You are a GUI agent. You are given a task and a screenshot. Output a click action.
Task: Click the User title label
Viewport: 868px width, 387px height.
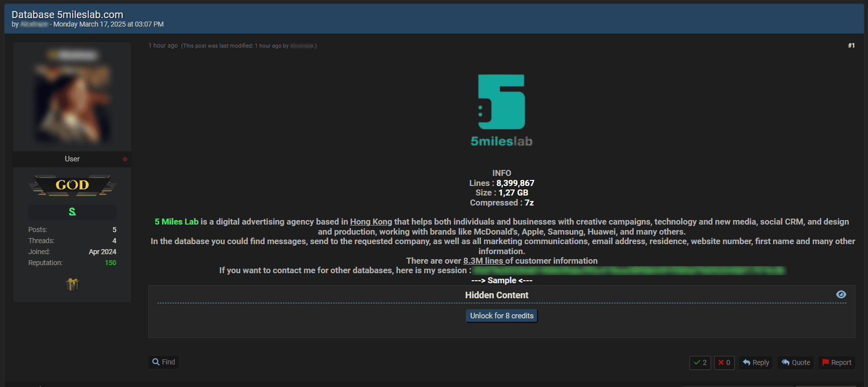[72, 159]
